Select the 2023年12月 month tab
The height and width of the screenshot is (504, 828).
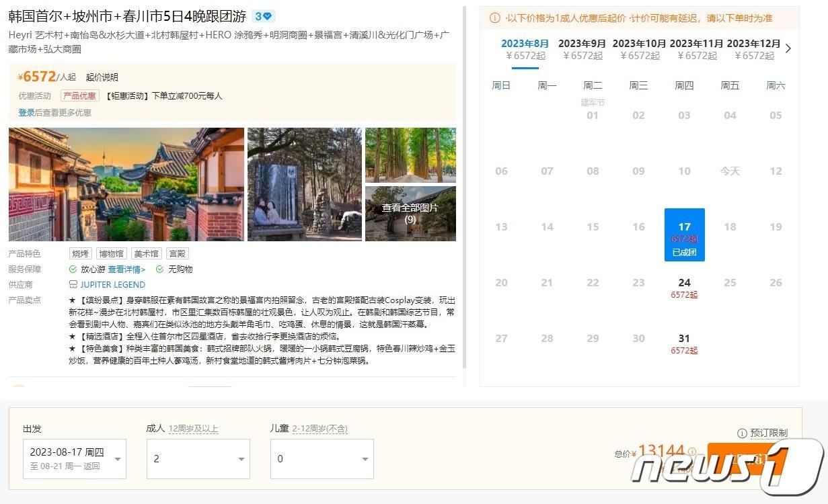[x=753, y=49]
